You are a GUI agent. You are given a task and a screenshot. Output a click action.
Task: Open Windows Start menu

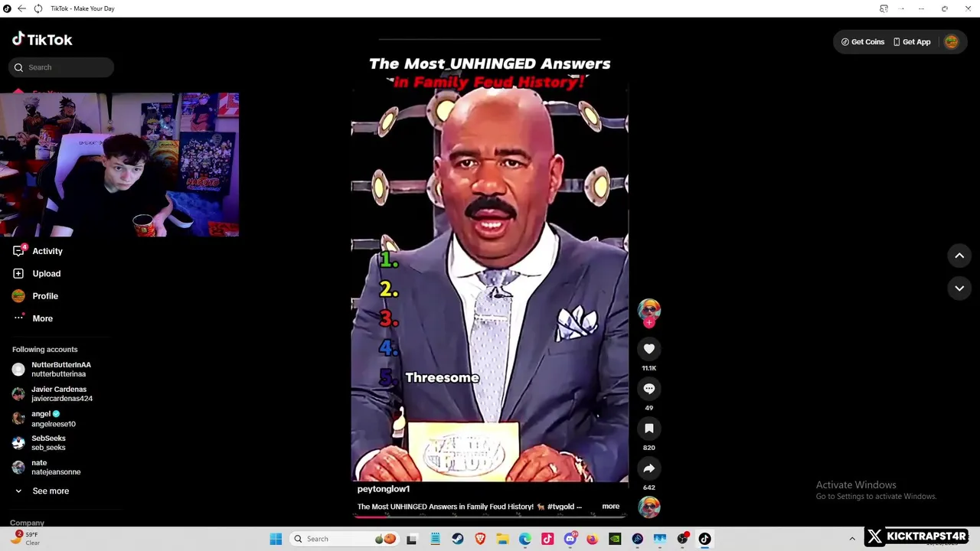(276, 539)
